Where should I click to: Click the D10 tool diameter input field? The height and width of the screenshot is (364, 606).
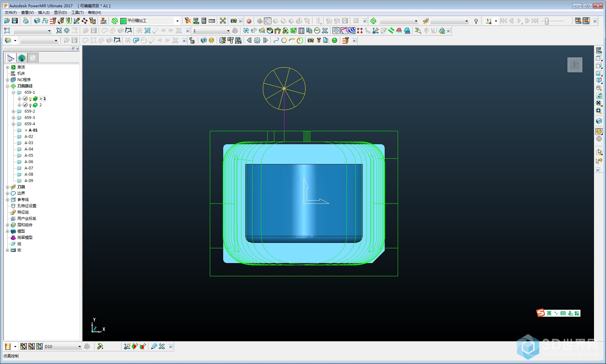point(60,347)
